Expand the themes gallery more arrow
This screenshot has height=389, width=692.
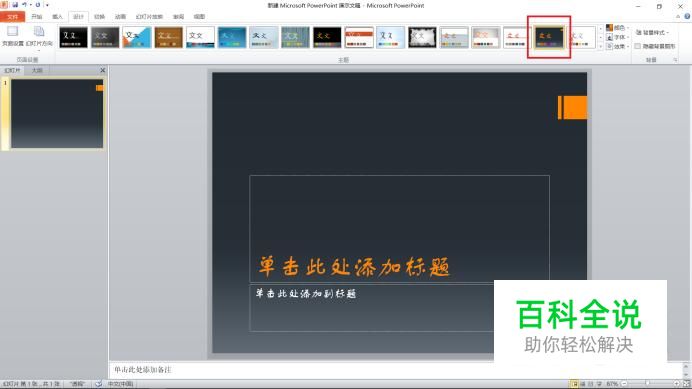point(600,46)
